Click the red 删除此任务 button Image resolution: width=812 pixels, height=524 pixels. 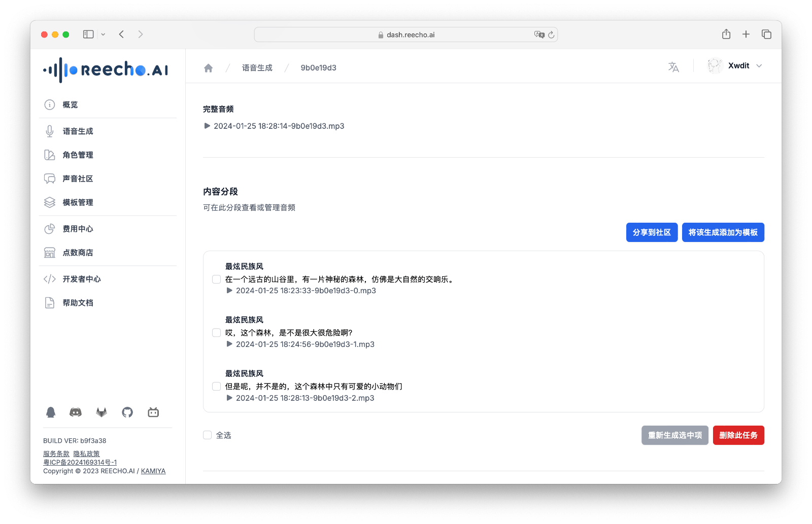pyautogui.click(x=738, y=435)
